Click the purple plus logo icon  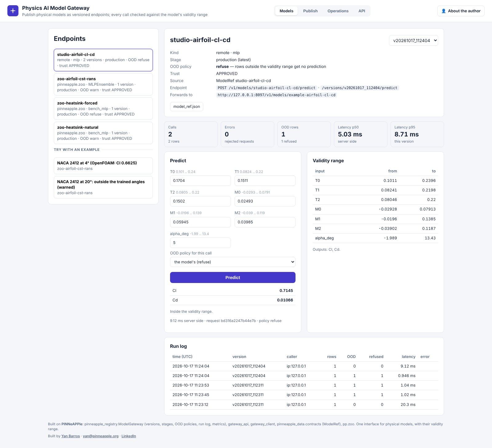13,11
